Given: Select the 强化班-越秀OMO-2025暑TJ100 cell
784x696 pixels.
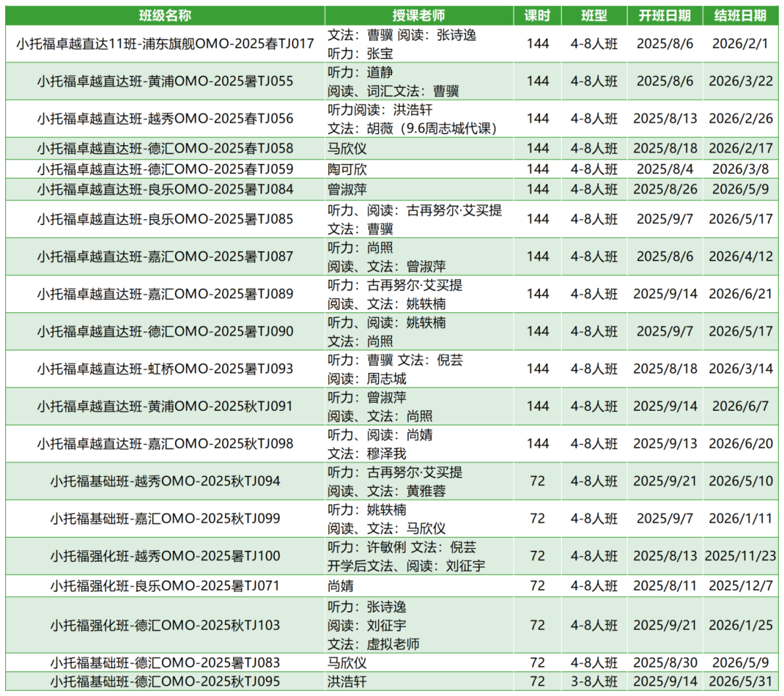Looking at the screenshot, I should pyautogui.click(x=165, y=556).
